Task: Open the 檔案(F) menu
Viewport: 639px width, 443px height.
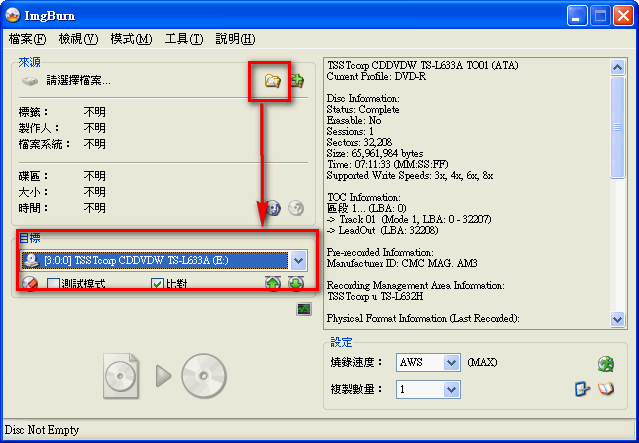Action: click(27, 39)
